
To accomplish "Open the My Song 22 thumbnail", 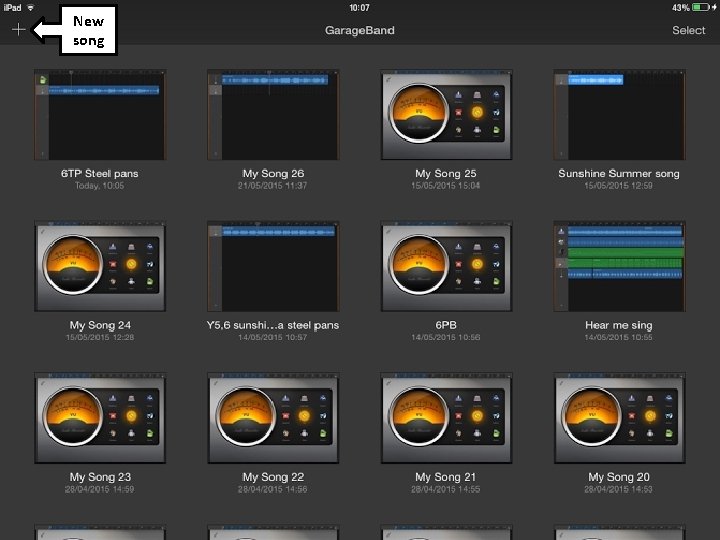I will click(273, 418).
